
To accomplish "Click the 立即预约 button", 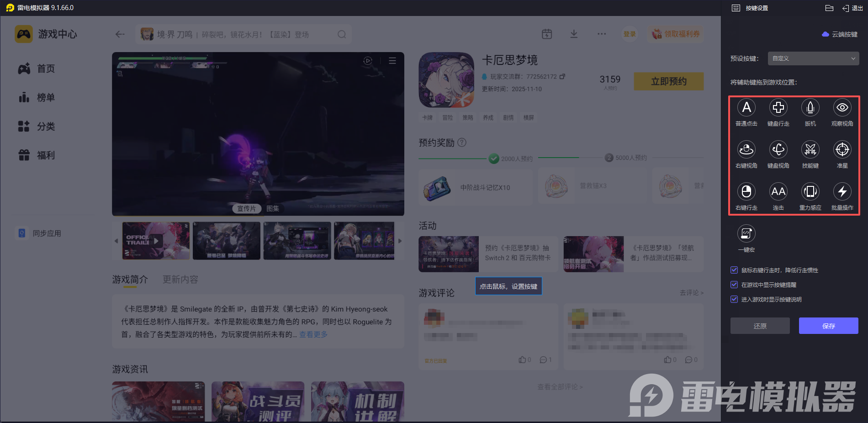I will click(x=669, y=81).
